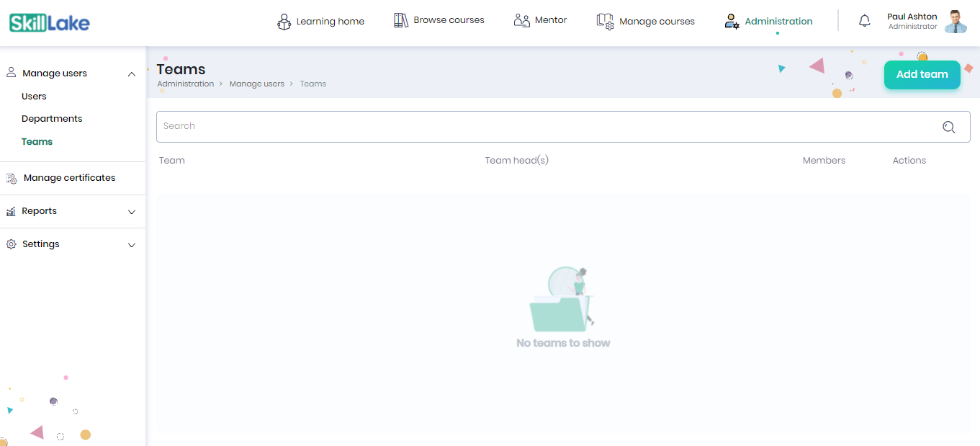Click the Settings gear icon in sidebar
The width and height of the screenshot is (980, 446).
coord(11,244)
